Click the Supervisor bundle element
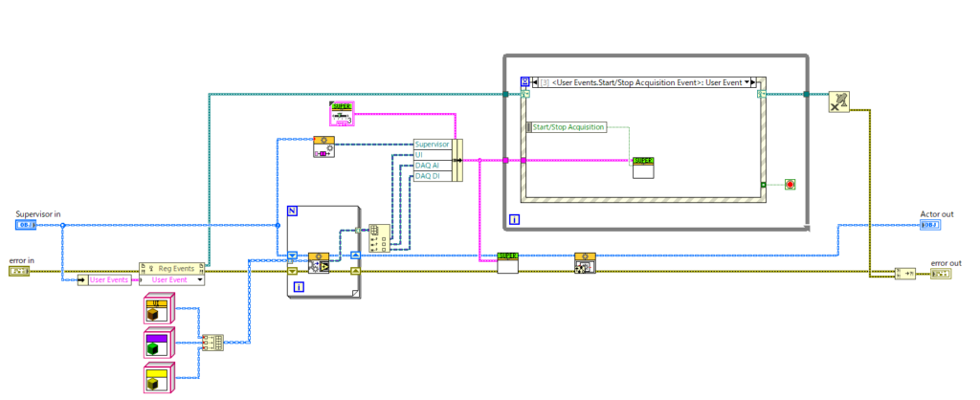The height and width of the screenshot is (400, 980). point(432,144)
